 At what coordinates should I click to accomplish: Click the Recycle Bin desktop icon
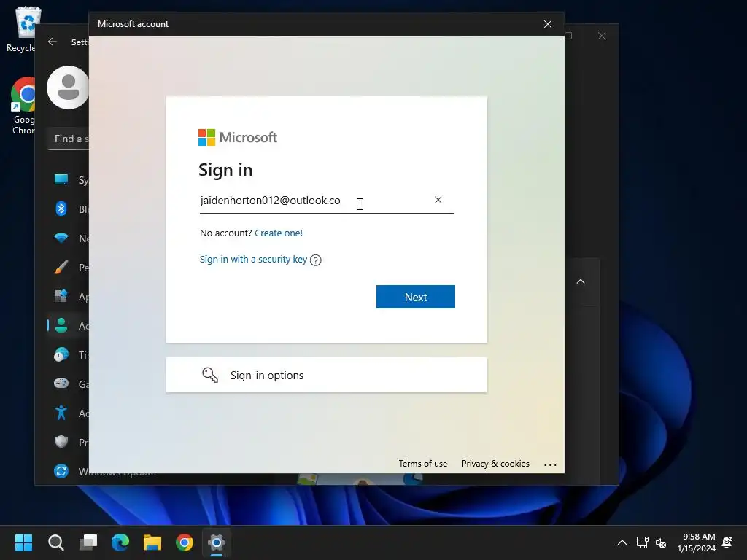(23, 29)
